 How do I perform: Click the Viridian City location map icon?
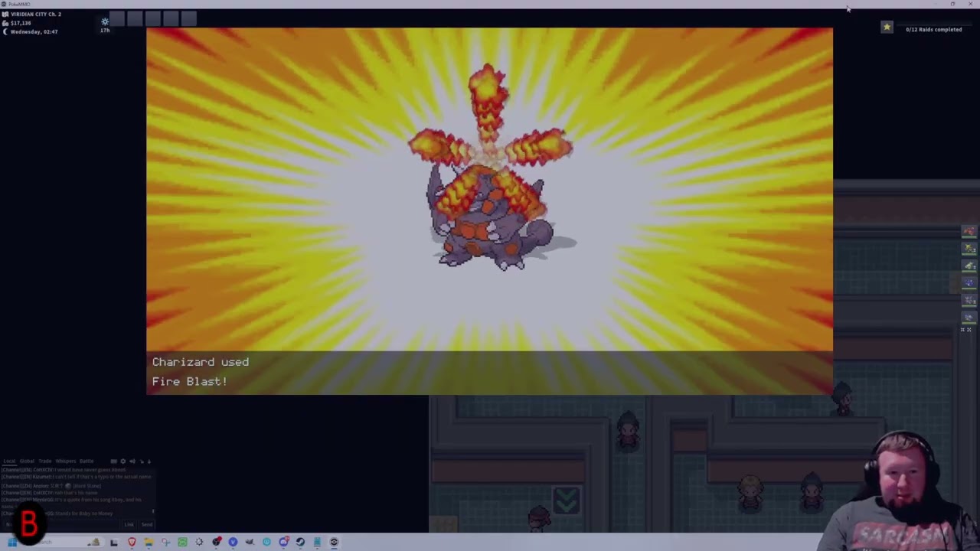click(x=5, y=15)
